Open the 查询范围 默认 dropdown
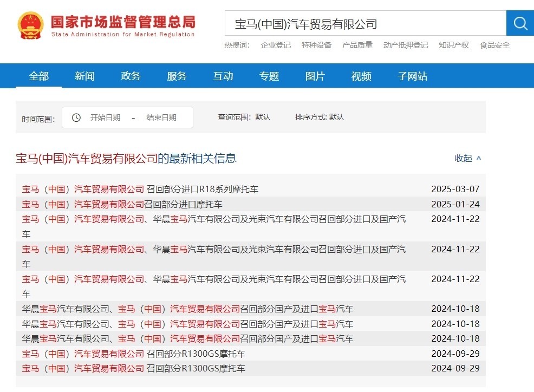Image resolution: width=534 pixels, height=392 pixels. 244,117
